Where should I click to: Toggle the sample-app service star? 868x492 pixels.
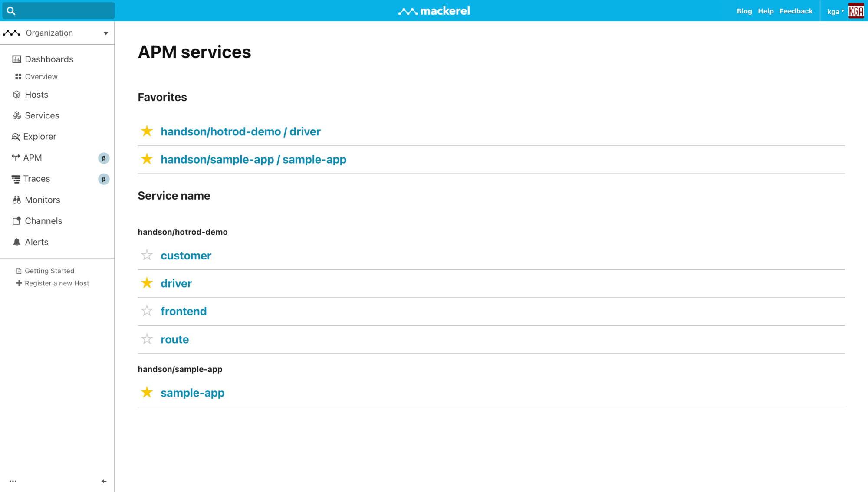(147, 392)
